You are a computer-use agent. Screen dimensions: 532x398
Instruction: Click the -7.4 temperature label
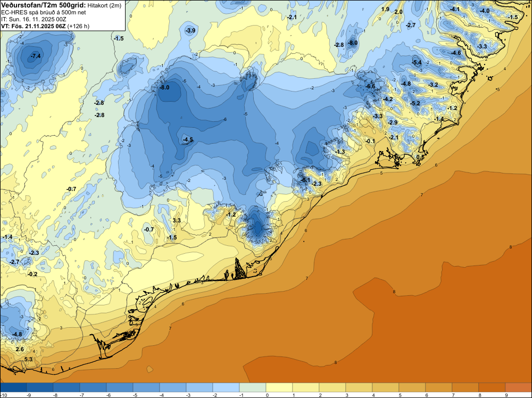pos(36,56)
